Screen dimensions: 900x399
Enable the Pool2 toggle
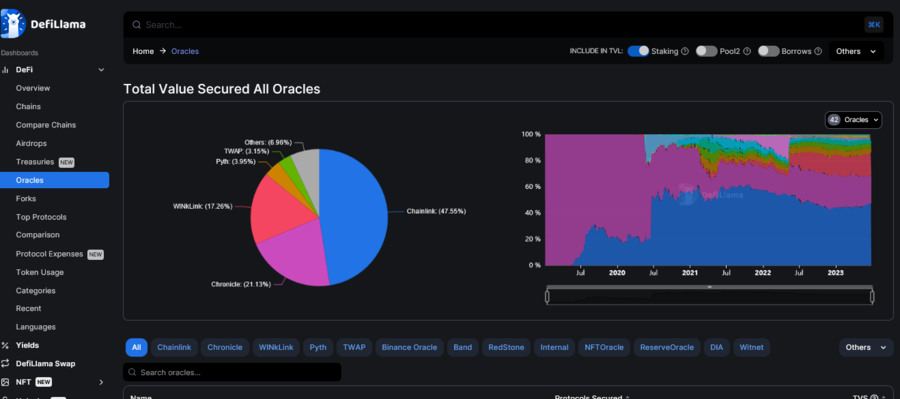(707, 51)
